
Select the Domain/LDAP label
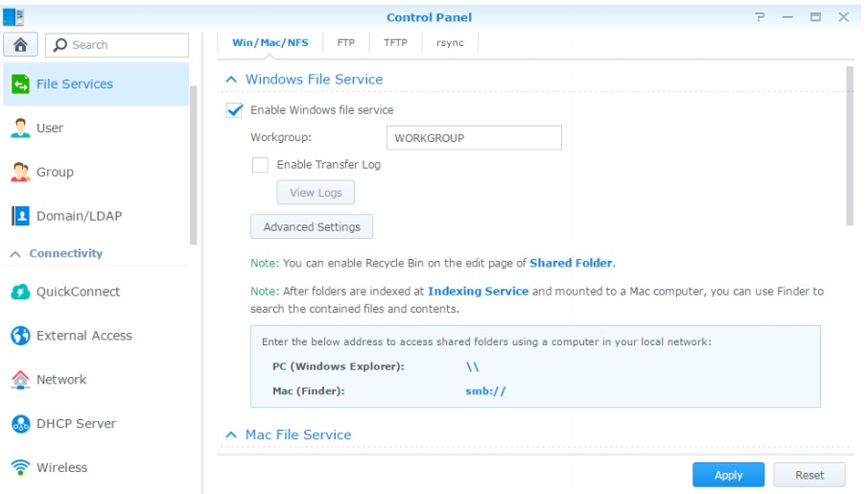80,216
